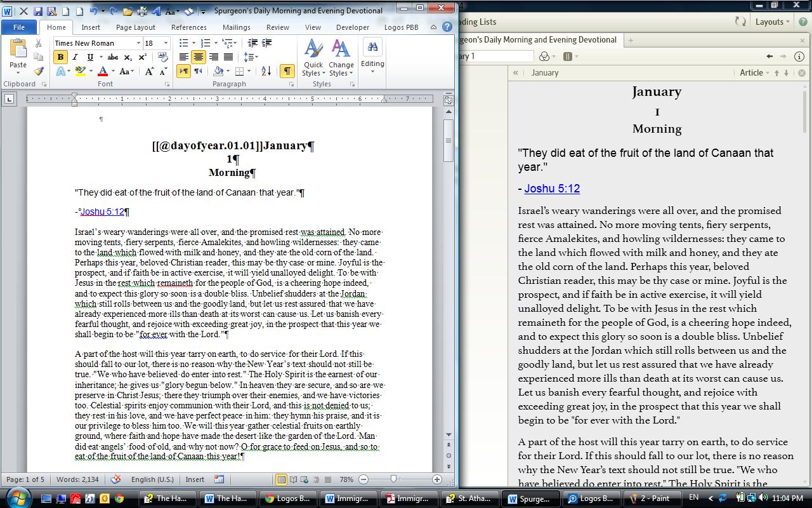812x508 pixels.
Task: Align text left in Paragraph group
Action: point(183,57)
